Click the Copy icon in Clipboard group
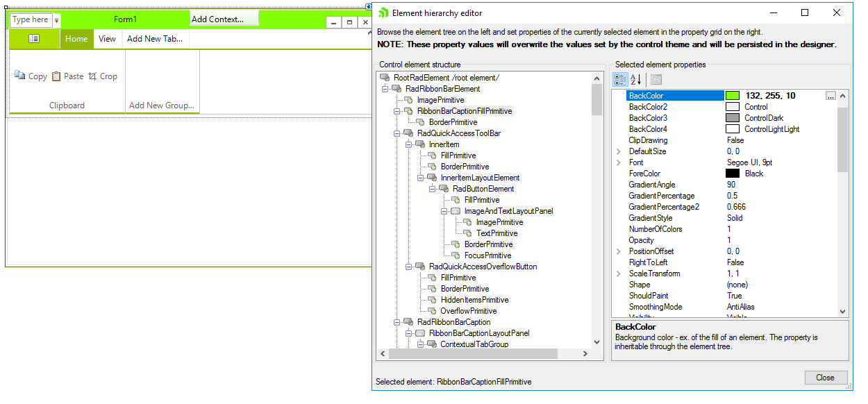This screenshot has height=404, width=868. [x=20, y=76]
